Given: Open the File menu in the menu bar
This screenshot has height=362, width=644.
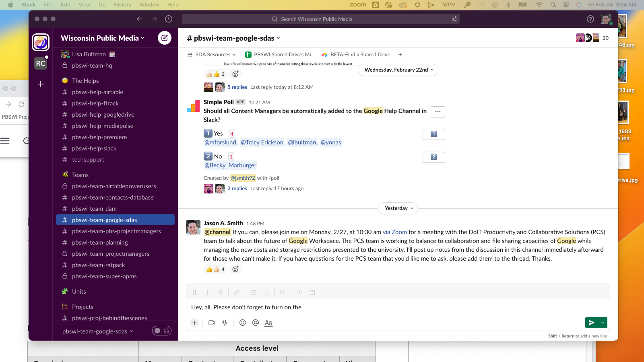Looking at the screenshot, I should coord(48,5).
